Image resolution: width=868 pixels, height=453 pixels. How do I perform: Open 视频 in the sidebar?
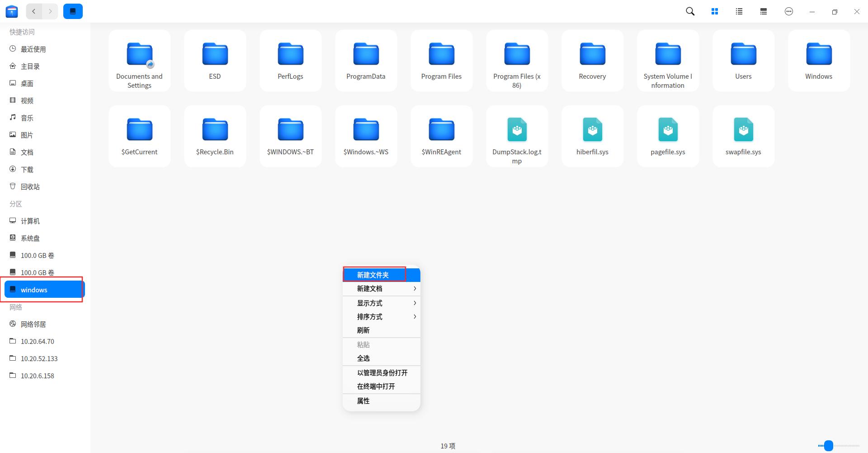(45, 100)
